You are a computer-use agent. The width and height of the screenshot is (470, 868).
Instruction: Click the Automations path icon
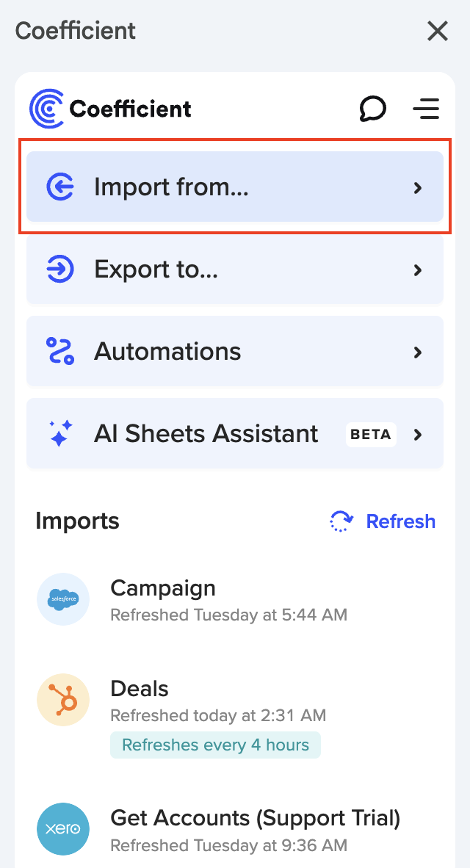(x=60, y=352)
